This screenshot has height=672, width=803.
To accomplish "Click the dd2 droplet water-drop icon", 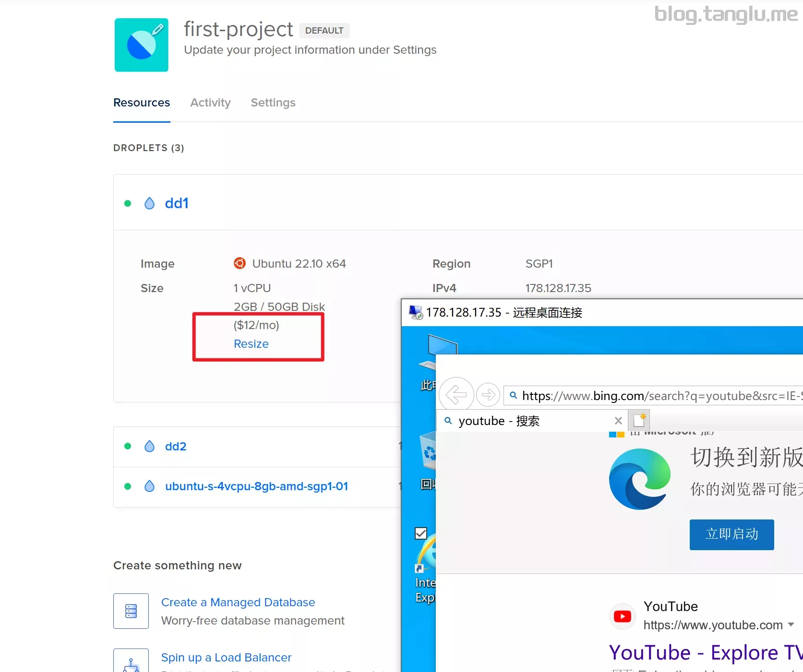I will pyautogui.click(x=149, y=447).
